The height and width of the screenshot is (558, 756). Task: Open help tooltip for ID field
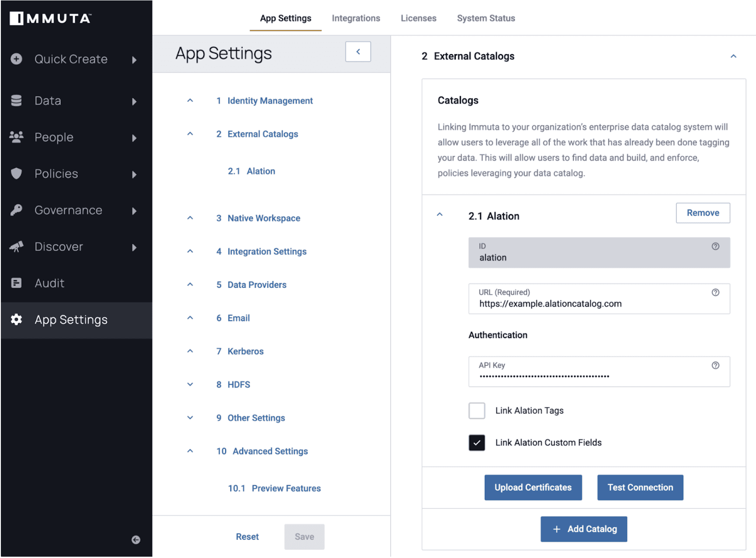pos(715,246)
